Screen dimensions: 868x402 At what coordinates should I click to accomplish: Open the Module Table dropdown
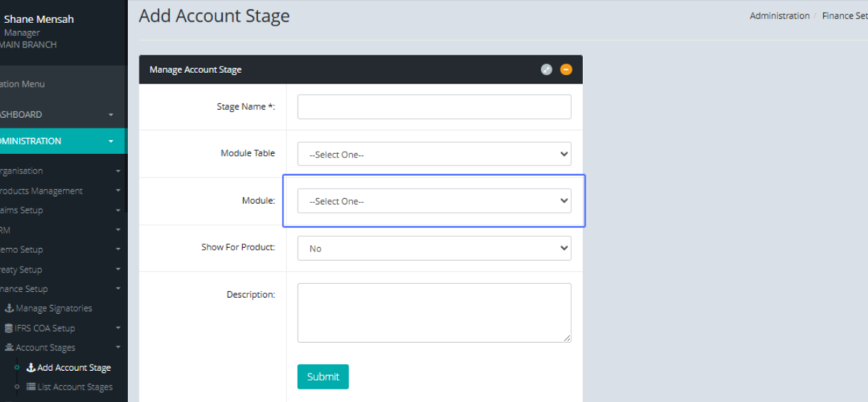click(x=434, y=154)
